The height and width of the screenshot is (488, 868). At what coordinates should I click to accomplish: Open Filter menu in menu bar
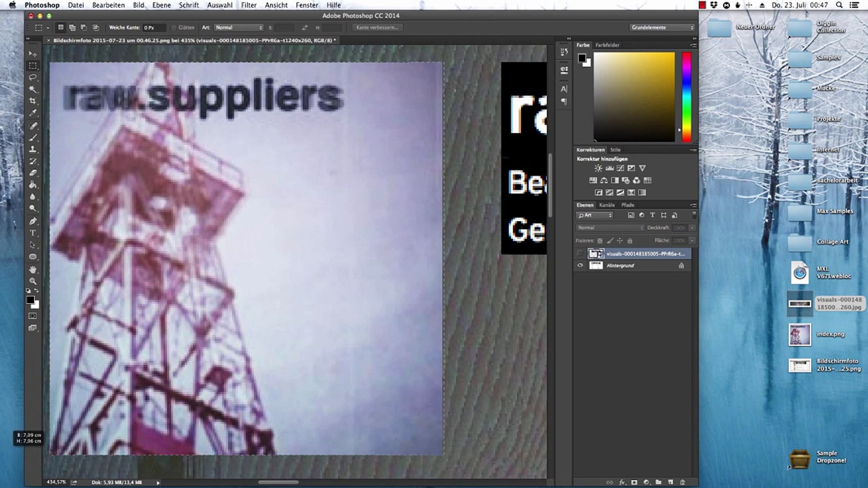pos(248,5)
